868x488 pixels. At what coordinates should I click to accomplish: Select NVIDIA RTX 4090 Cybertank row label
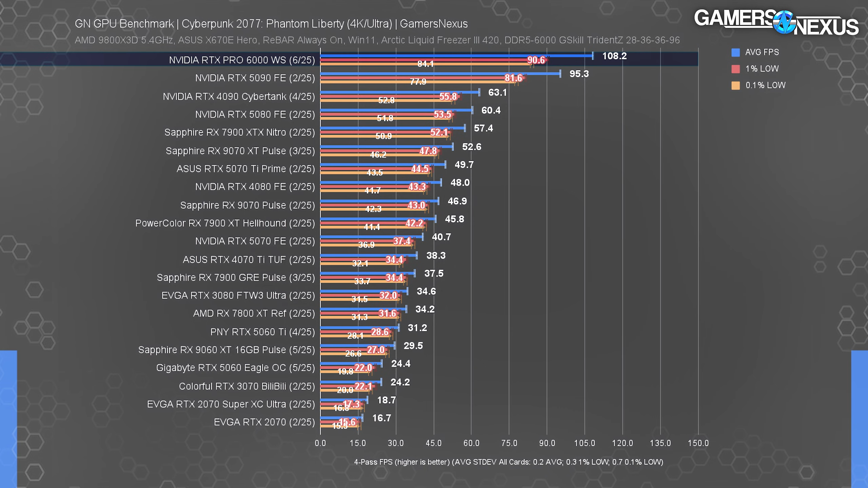click(239, 97)
